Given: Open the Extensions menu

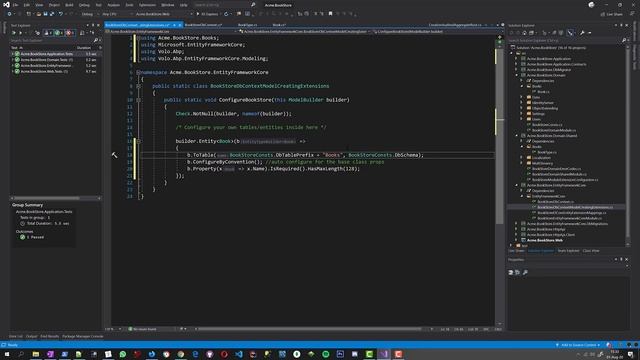Looking at the screenshot, I should pyautogui.click(x=147, y=5).
